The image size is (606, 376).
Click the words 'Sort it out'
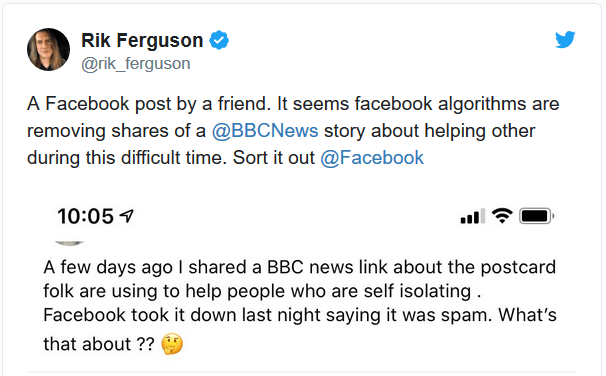point(274,158)
